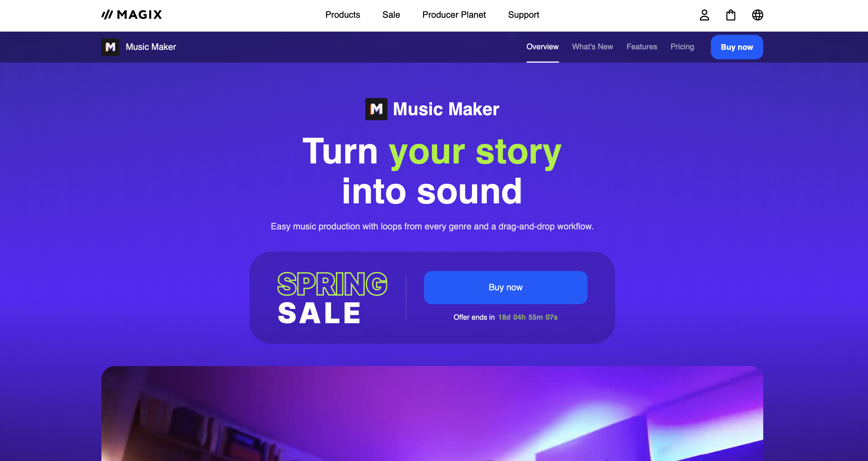Click the offer countdown timer
The height and width of the screenshot is (461, 868).
528,317
